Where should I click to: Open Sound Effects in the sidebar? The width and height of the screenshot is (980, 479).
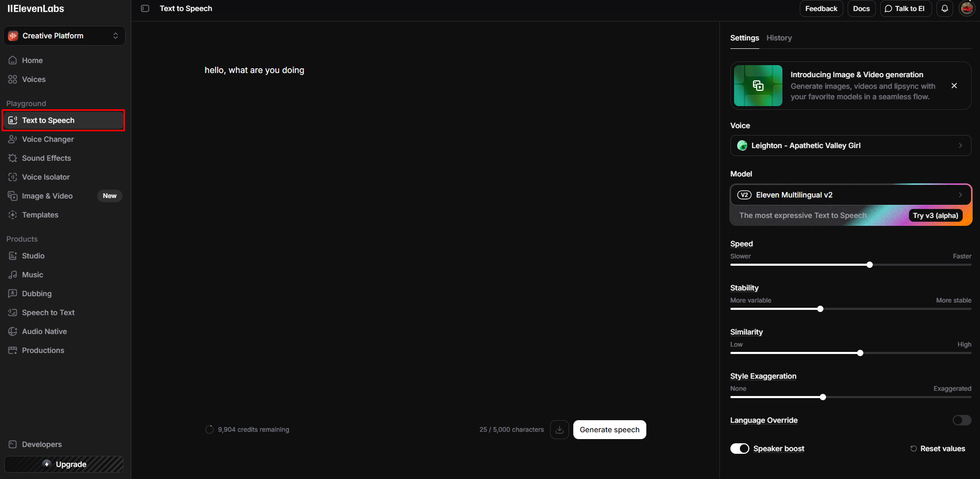pyautogui.click(x=46, y=158)
